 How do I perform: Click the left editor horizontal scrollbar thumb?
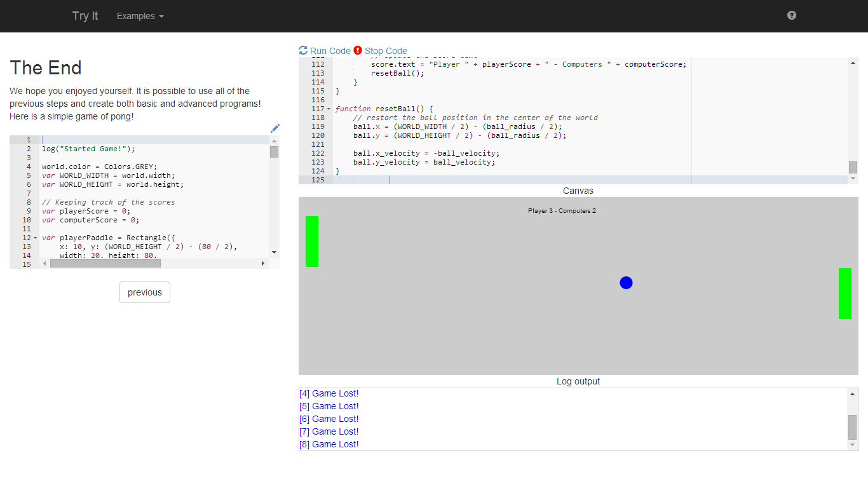click(105, 263)
